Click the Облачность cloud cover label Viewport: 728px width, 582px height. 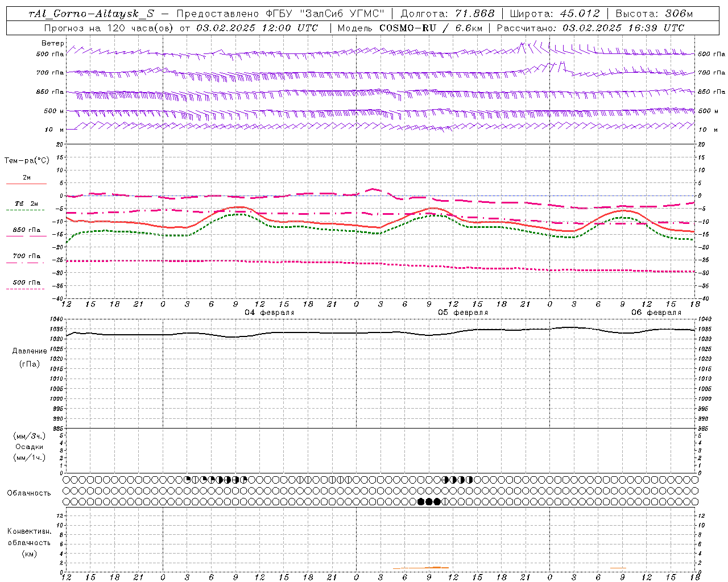pos(29,493)
